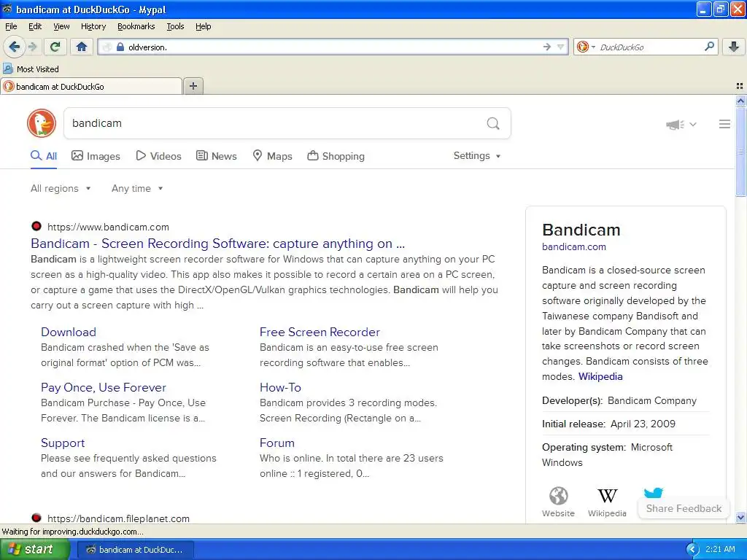Switch to the News results tab

click(216, 156)
